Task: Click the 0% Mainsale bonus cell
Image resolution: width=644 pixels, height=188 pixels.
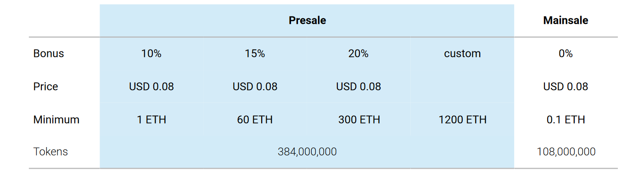Action: coord(566,54)
